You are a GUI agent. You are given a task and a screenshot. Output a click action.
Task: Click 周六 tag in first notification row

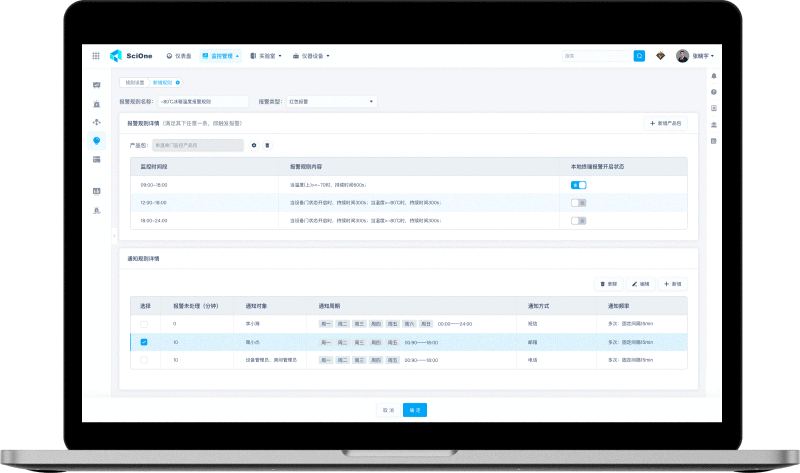click(409, 324)
